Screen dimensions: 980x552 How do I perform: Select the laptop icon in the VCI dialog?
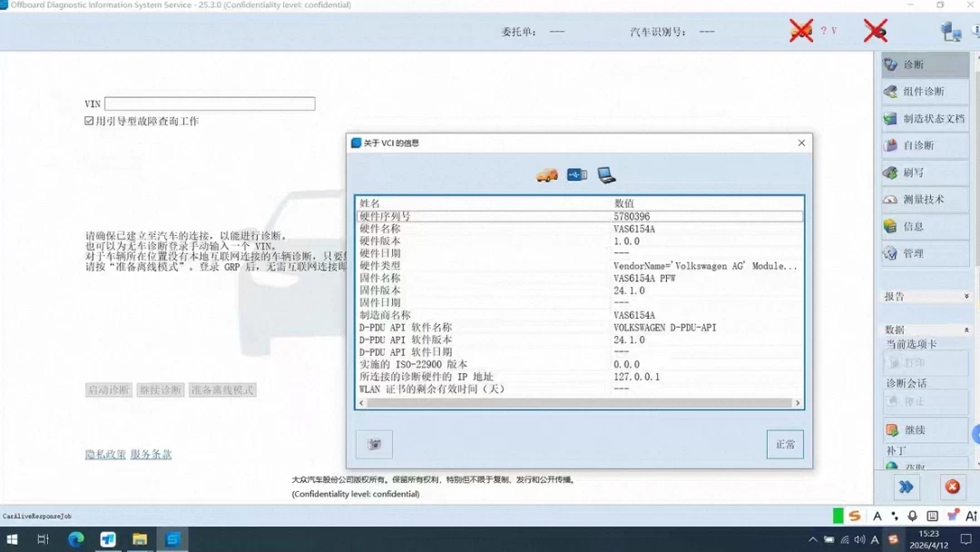[606, 174]
